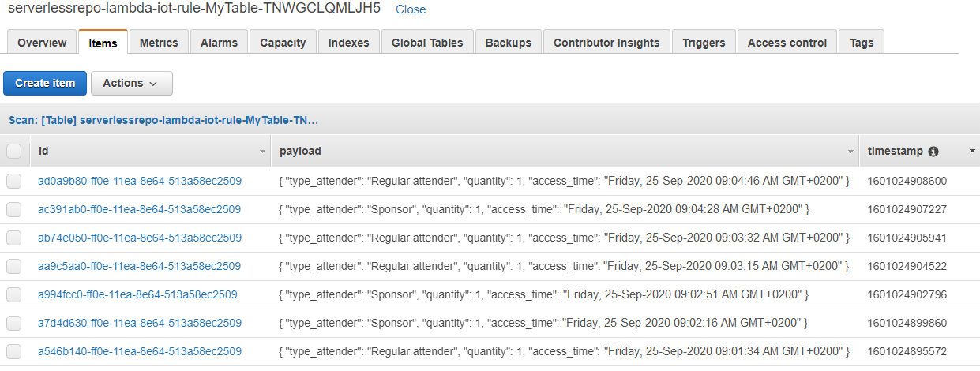Expand the timestamp column sort arrow
980x371 pixels.
(972, 151)
